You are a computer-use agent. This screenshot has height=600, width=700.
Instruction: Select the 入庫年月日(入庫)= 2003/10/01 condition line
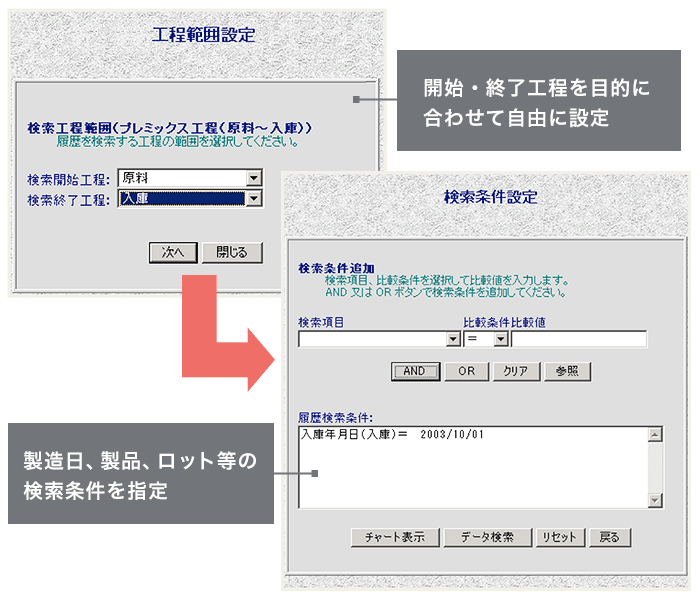coord(392,434)
